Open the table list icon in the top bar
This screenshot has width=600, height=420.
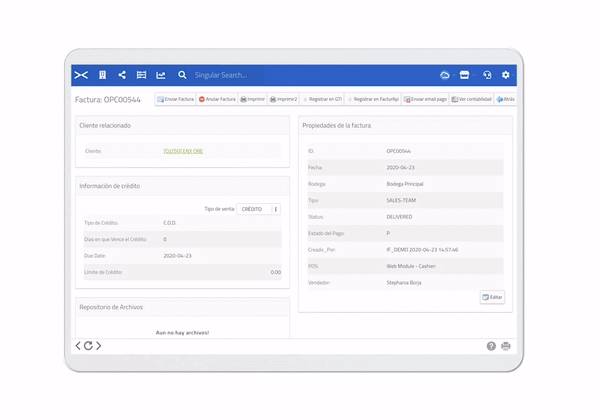pos(142,75)
